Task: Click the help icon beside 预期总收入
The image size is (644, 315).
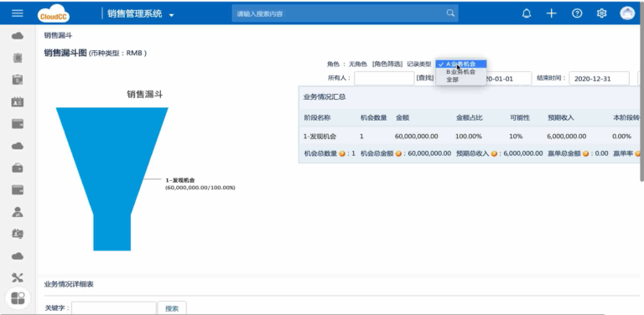Action: coord(494,153)
